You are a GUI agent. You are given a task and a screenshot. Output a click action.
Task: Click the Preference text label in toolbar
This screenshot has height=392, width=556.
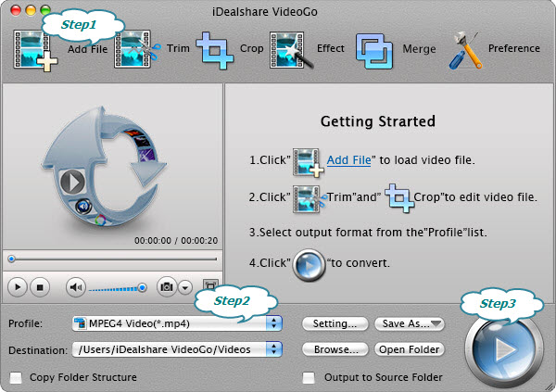point(513,48)
